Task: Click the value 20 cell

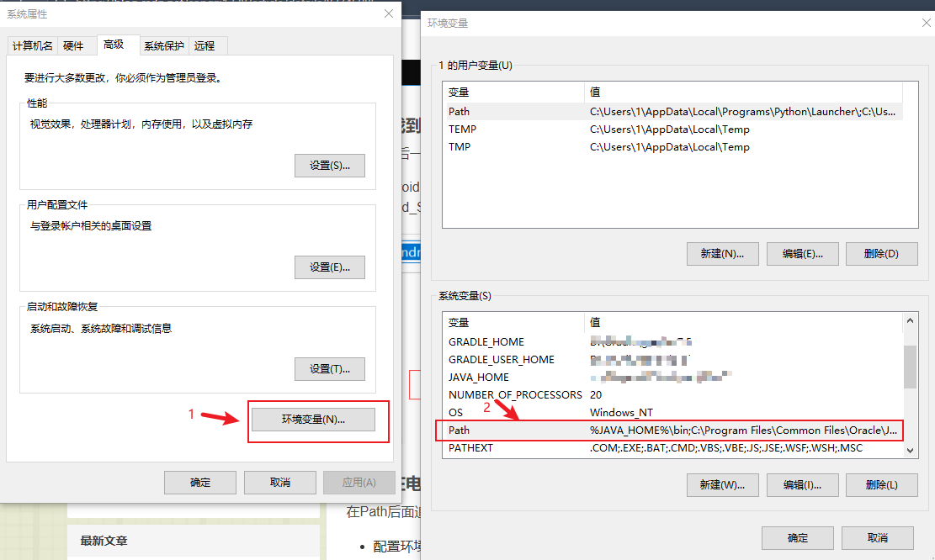Action: (x=596, y=395)
